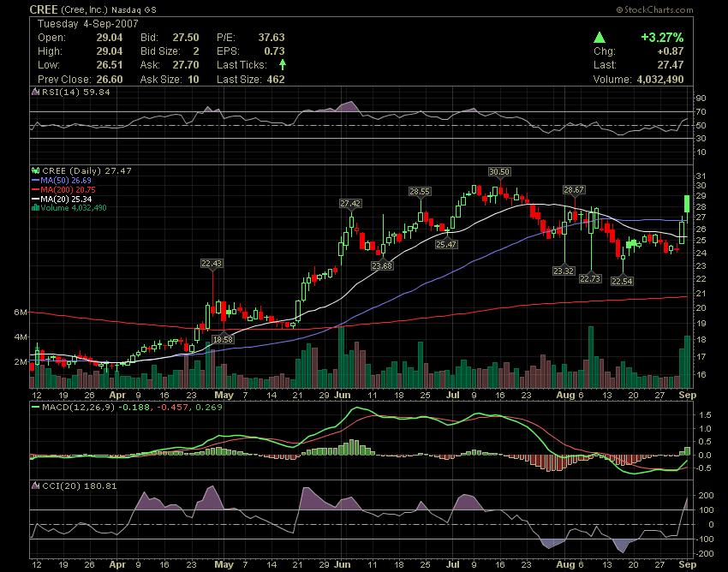Click the Low value 26.51
The width and height of the screenshot is (728, 572).
pos(110,65)
